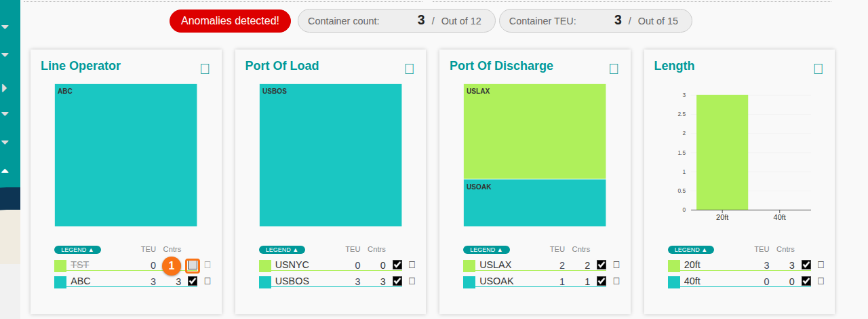Screen dimensions: 868x319
Task: Click the USLAX label in the legend list
Action: (x=496, y=265)
